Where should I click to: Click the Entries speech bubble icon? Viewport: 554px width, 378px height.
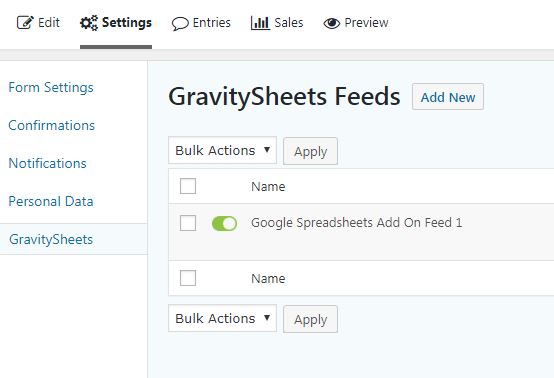pos(180,24)
